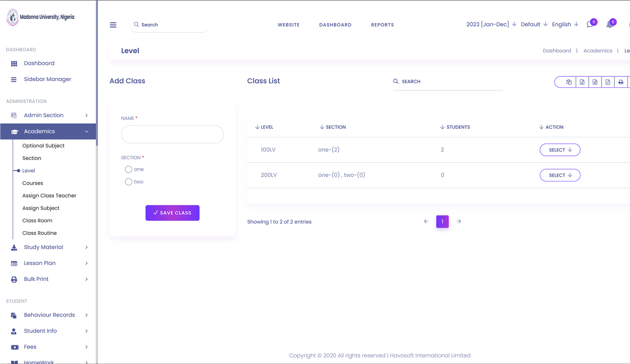Open Select dropdown for 100LV row
Screen dimensions: 630x364
pyautogui.click(x=560, y=150)
